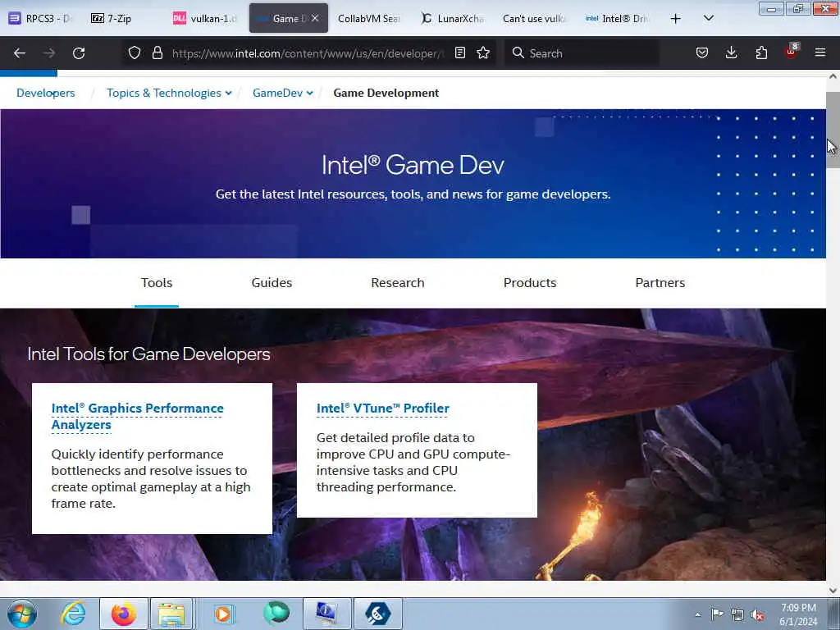
Task: Select the Guides tab
Action: coord(272,283)
